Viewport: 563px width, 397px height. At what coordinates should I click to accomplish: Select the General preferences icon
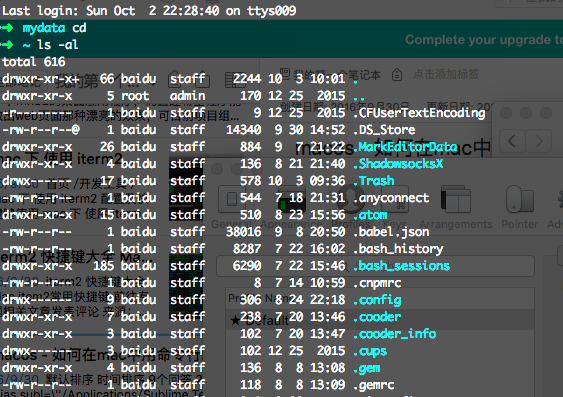tap(232, 199)
